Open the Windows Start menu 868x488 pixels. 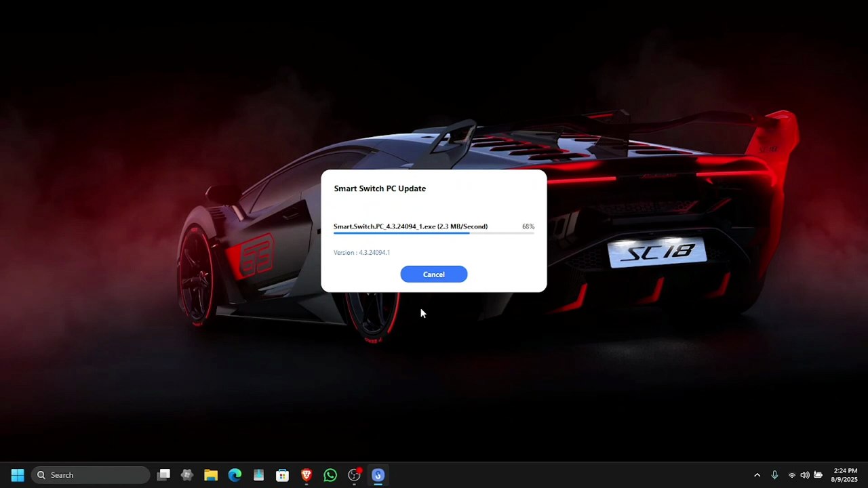point(18,475)
